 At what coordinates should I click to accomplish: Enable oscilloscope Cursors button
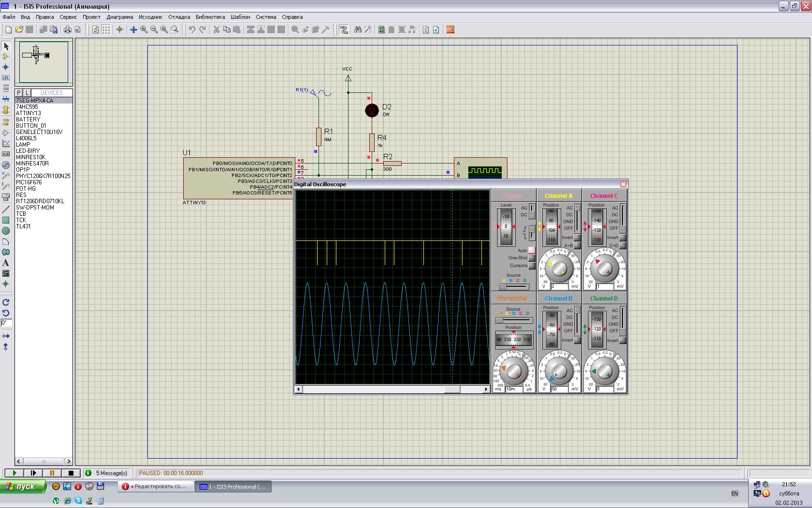tap(532, 266)
